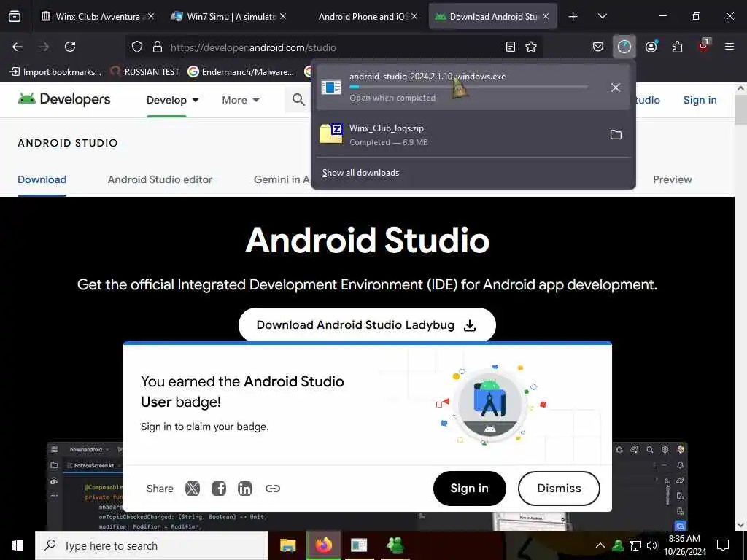Viewport: 747px width, 560px height.
Task: Click the Type here to search box
Action: pos(152,545)
